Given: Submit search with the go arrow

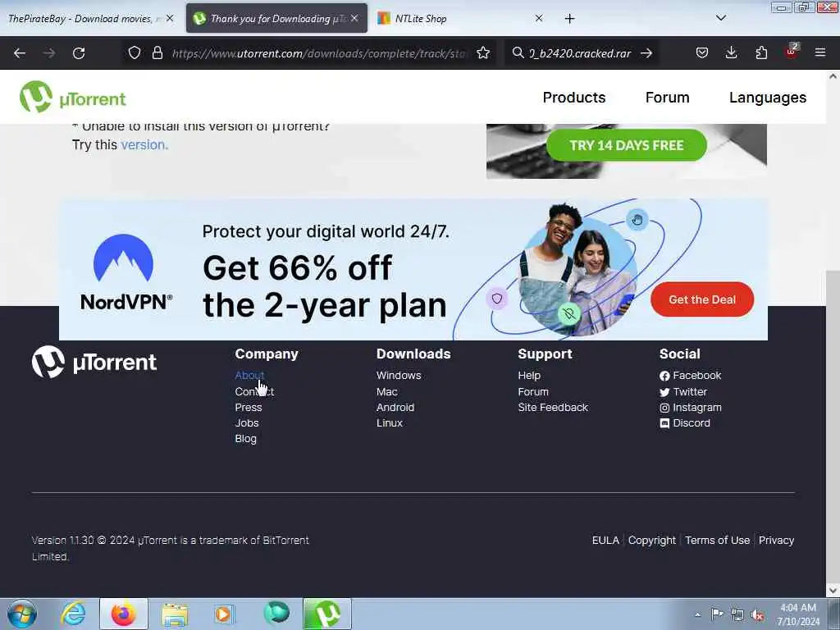Looking at the screenshot, I should pyautogui.click(x=646, y=53).
